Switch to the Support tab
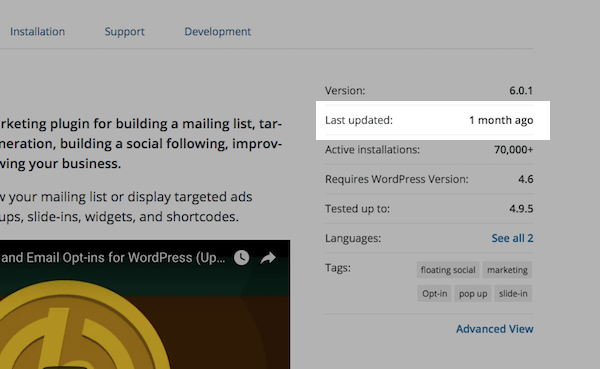 (124, 31)
